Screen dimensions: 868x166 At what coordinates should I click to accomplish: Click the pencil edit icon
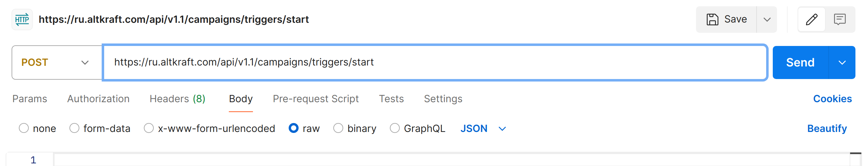(x=812, y=20)
